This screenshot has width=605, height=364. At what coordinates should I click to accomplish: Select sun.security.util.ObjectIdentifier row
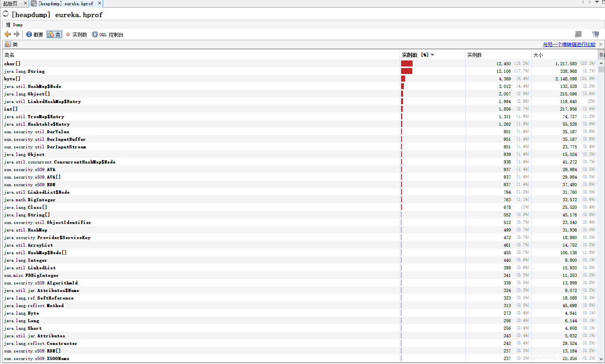click(301, 222)
